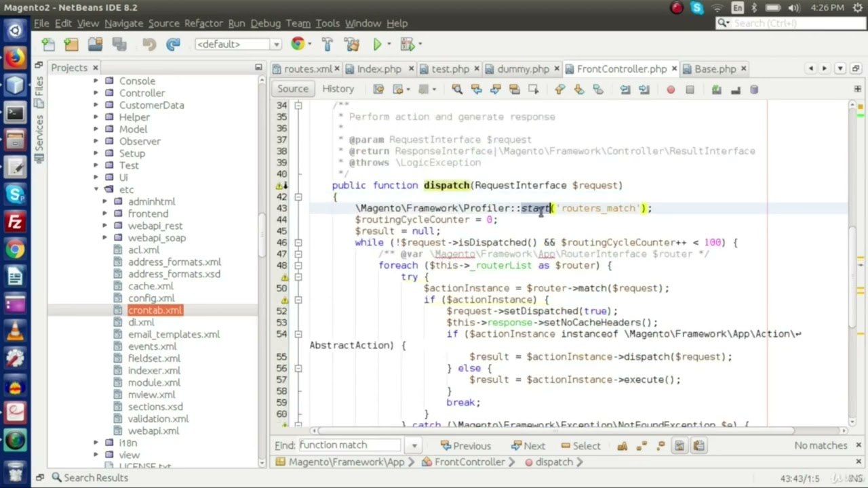Viewport: 868px width, 488px height.
Task: Select crontab.xml in the Projects tree
Action: [155, 310]
